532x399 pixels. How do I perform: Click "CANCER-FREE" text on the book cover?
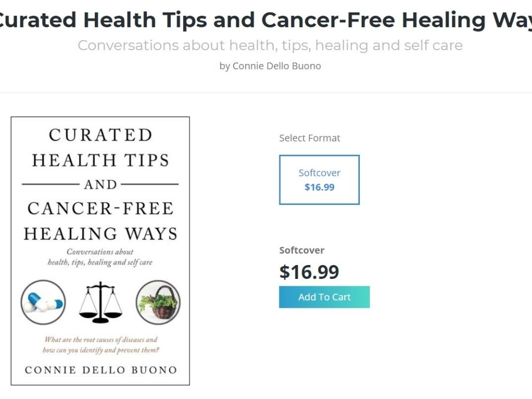click(x=100, y=208)
